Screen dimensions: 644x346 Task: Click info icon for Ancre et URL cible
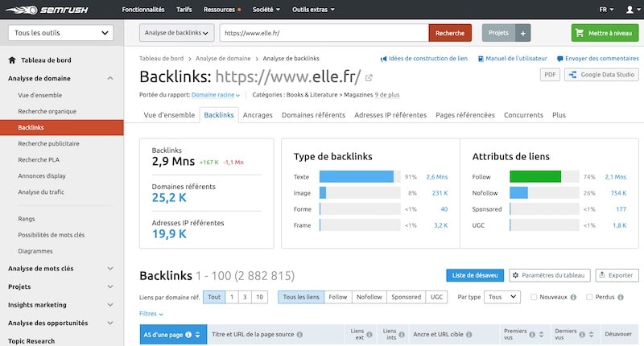pyautogui.click(x=469, y=335)
